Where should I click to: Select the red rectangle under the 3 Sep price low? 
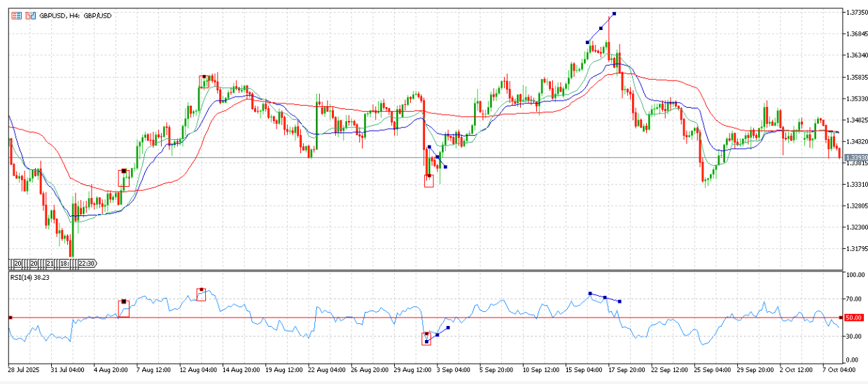pyautogui.click(x=429, y=181)
